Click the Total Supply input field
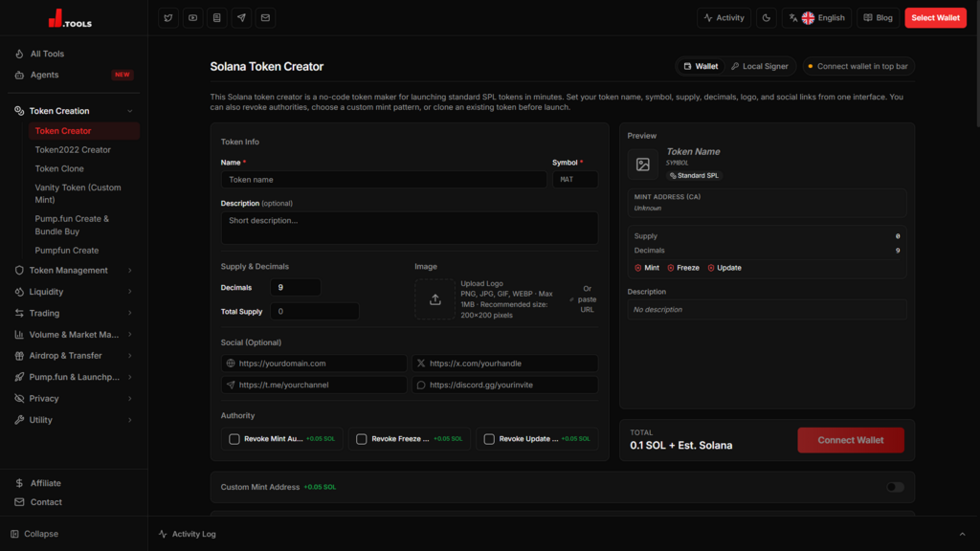Image resolution: width=980 pixels, height=551 pixels. point(315,311)
